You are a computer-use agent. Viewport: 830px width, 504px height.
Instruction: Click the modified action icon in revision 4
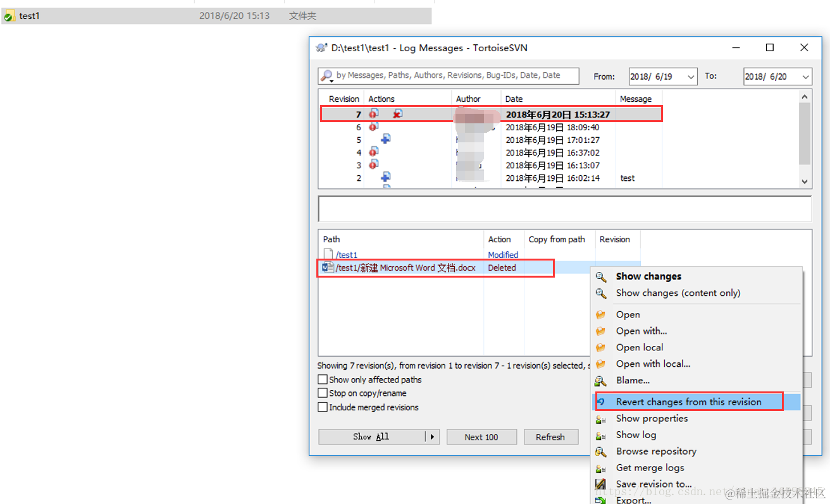tap(374, 152)
